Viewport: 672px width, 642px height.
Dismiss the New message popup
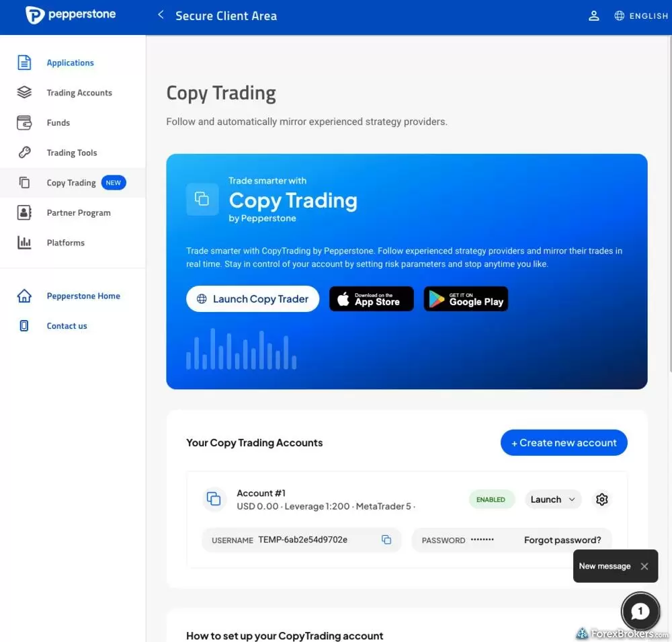point(644,566)
